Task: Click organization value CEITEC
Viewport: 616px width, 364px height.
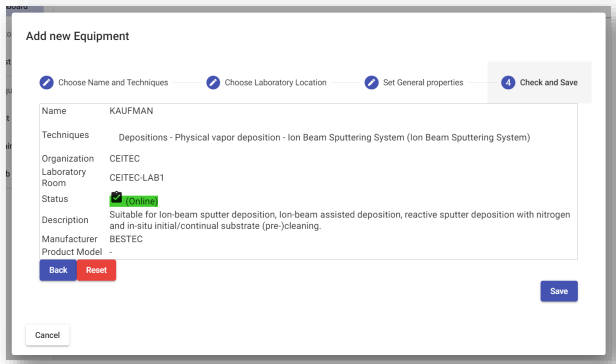Action: tap(125, 159)
